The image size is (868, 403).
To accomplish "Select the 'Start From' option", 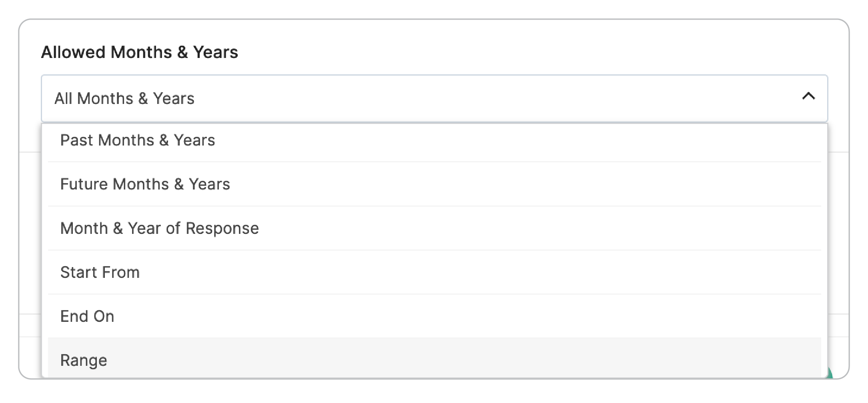I will pos(100,272).
